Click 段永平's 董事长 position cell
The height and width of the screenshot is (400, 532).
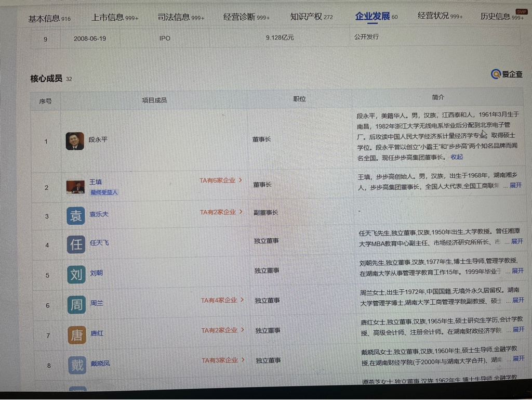pyautogui.click(x=261, y=139)
